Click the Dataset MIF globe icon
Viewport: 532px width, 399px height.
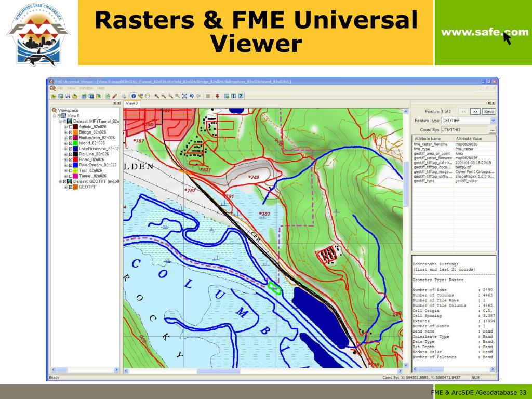[70, 121]
